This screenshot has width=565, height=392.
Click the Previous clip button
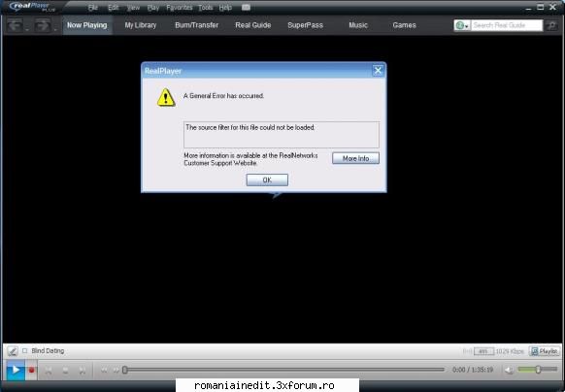click(49, 371)
